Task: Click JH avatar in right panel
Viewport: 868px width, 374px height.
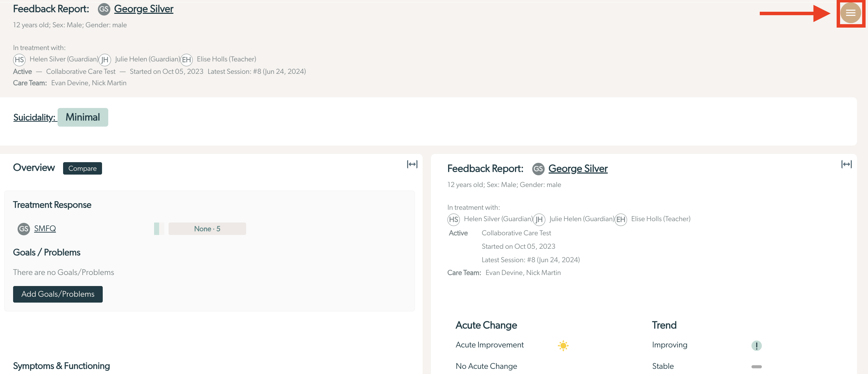Action: (x=539, y=219)
